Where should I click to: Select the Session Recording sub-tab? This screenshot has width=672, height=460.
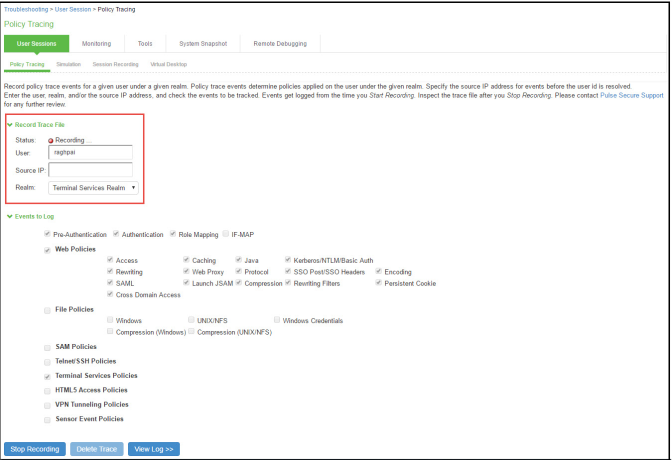coord(115,64)
